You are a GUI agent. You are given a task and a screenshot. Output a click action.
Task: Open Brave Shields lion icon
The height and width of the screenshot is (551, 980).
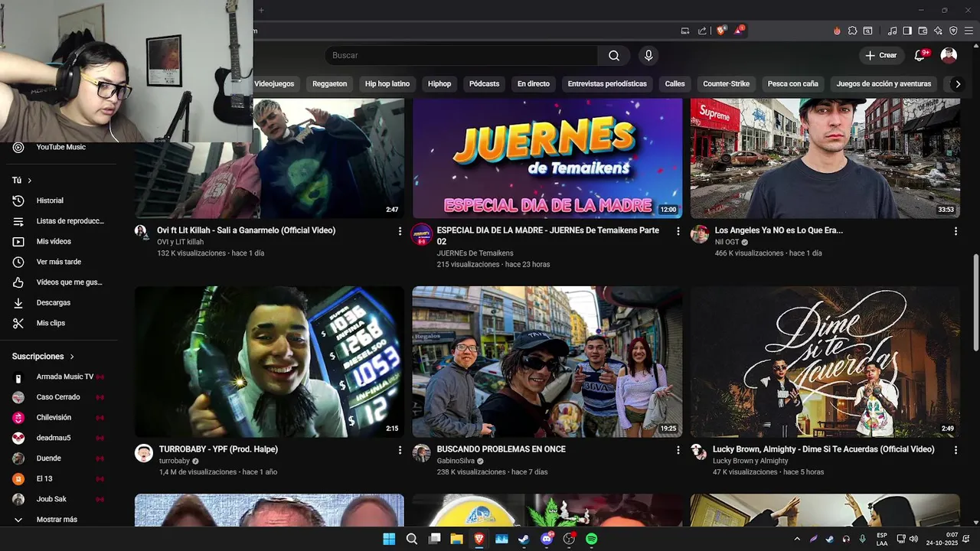click(x=720, y=31)
